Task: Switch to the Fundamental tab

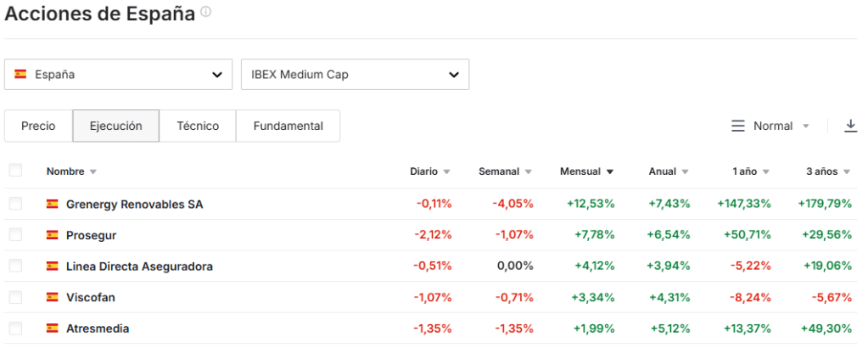Action: [x=288, y=126]
